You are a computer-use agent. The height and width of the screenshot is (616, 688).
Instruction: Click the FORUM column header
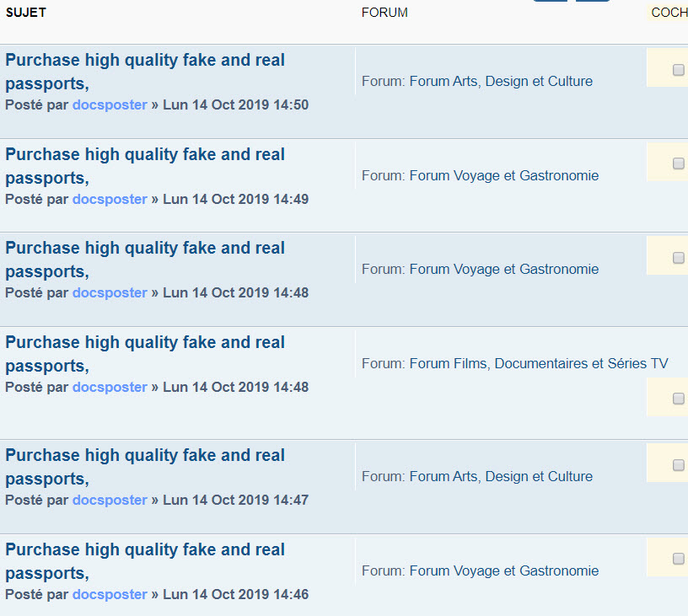384,13
